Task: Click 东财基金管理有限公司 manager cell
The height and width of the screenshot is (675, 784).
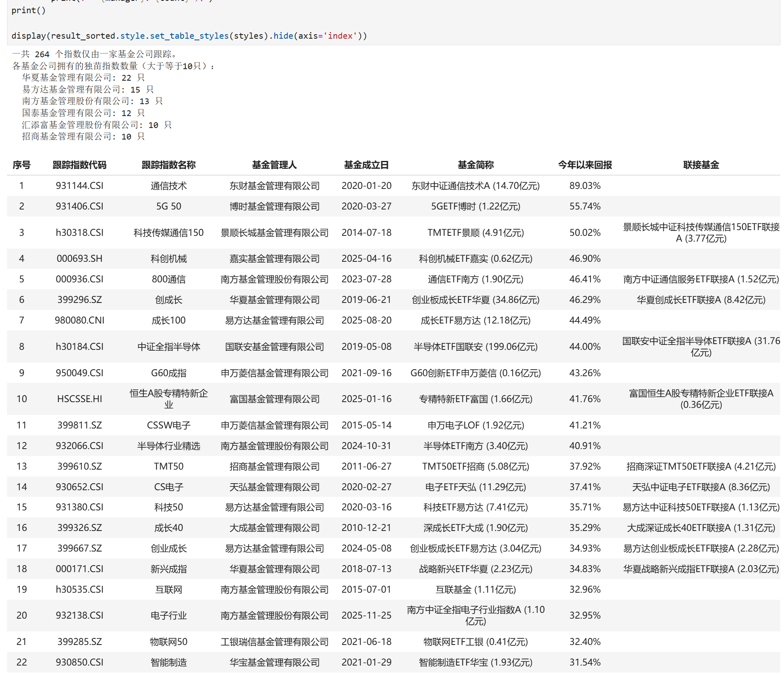Action: tap(274, 186)
